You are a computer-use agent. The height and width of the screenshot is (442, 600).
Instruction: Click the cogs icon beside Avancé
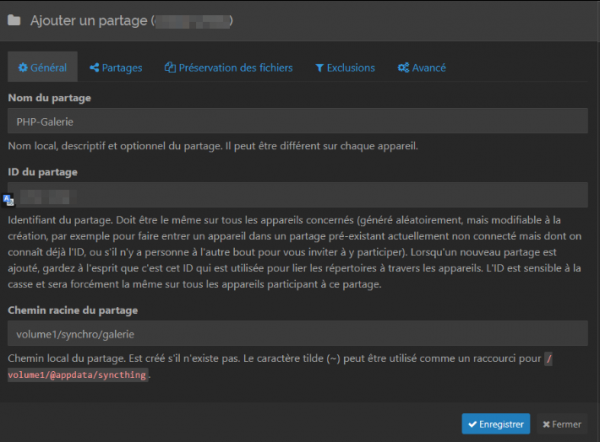403,68
